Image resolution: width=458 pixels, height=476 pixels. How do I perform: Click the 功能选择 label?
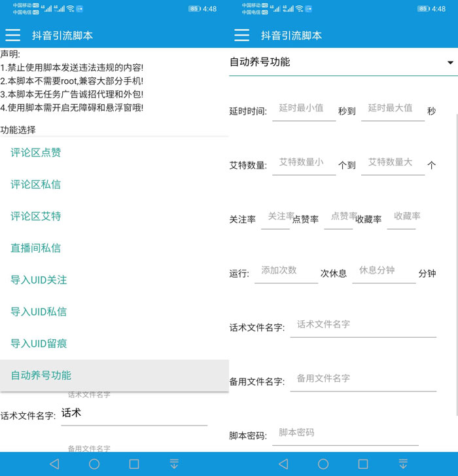[x=18, y=130]
